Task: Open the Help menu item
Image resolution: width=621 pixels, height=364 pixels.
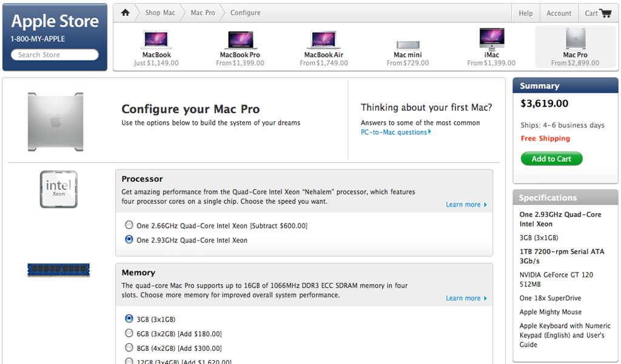Action: click(526, 13)
